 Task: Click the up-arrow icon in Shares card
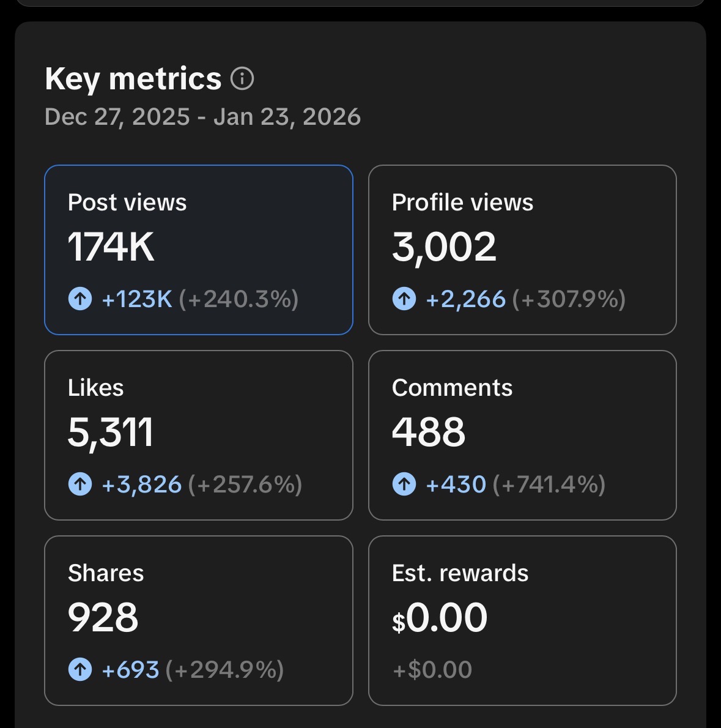coord(79,670)
